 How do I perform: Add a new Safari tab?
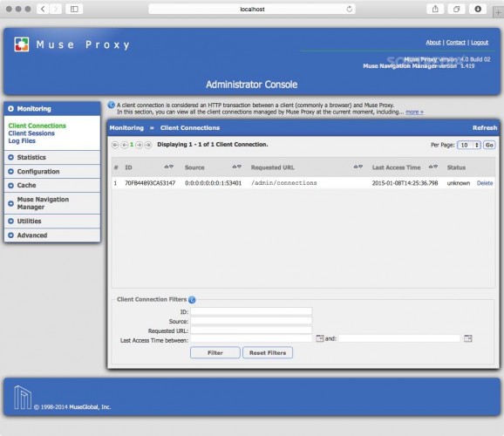(x=498, y=12)
